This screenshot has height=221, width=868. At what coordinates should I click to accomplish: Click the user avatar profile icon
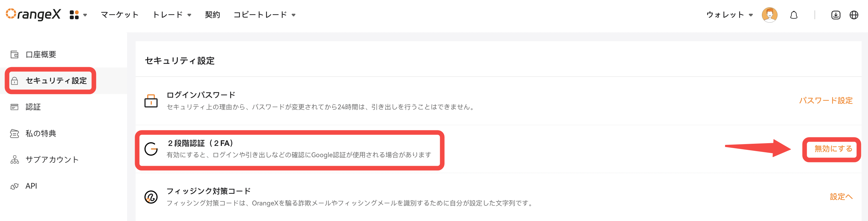click(769, 15)
